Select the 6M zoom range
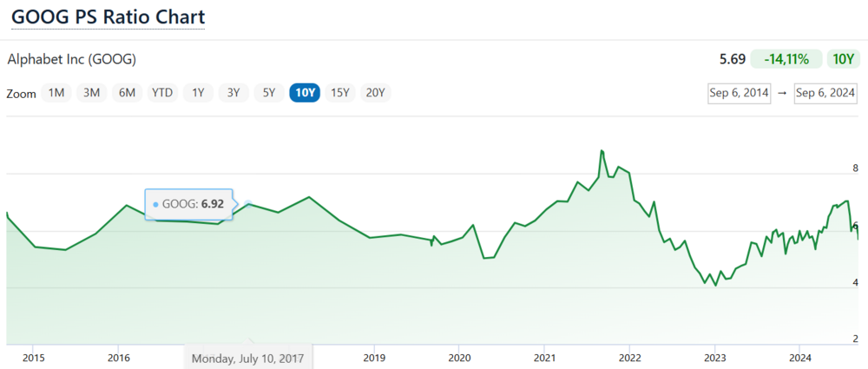The height and width of the screenshot is (369, 868). [128, 93]
